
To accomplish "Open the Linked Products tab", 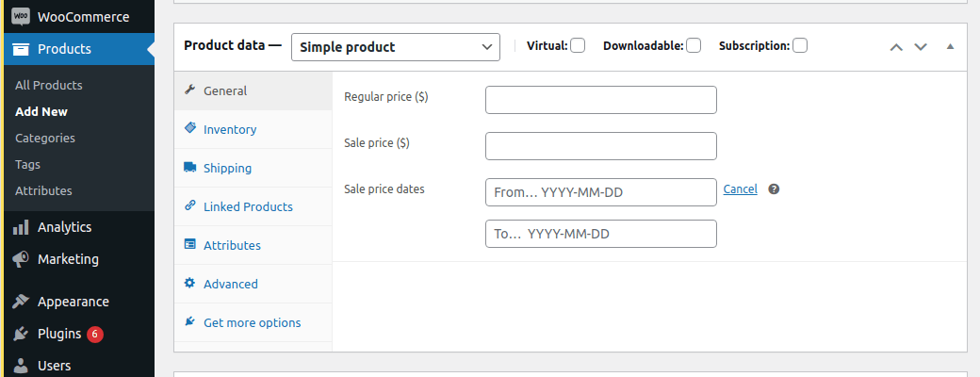I will tap(253, 207).
